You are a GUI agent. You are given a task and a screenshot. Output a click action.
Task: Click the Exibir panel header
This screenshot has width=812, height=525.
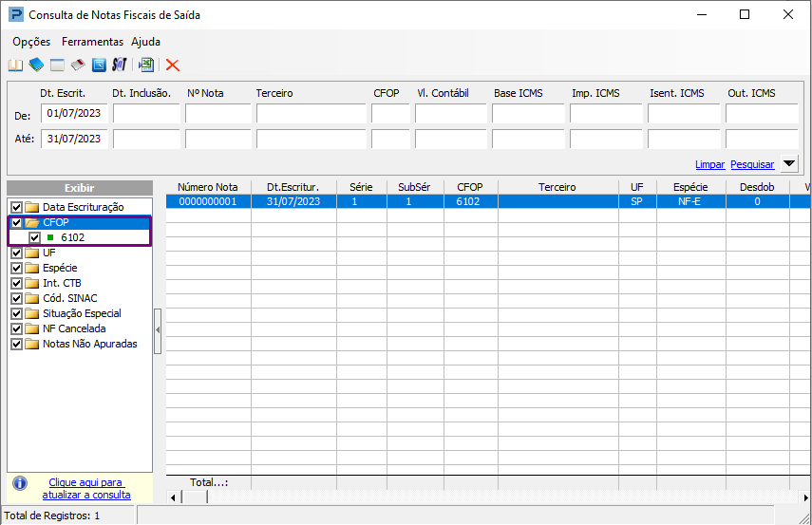pos(80,188)
